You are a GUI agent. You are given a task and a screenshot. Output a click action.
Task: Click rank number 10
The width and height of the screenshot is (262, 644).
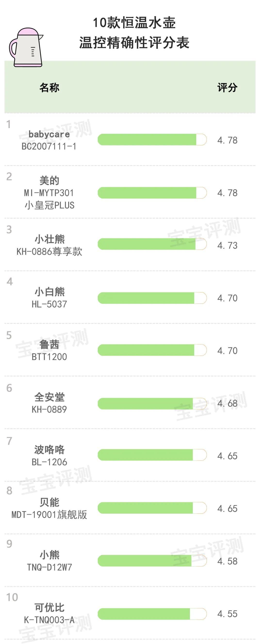[x=12, y=597]
